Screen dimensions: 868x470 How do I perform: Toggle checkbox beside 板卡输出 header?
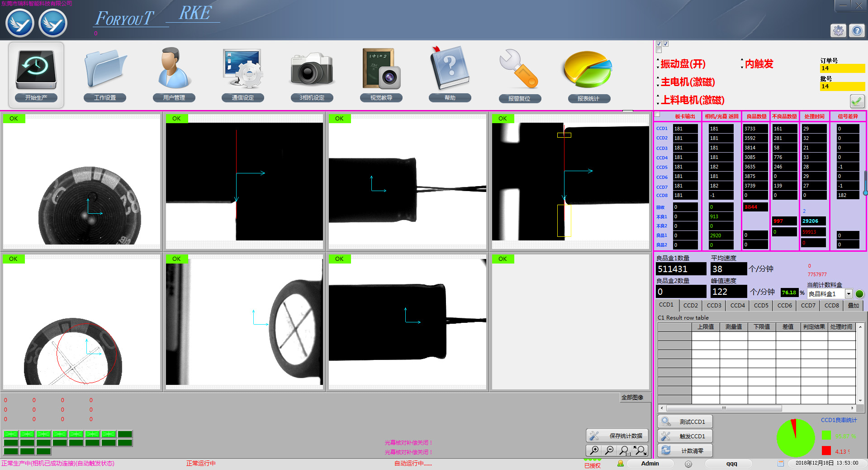[x=658, y=115]
